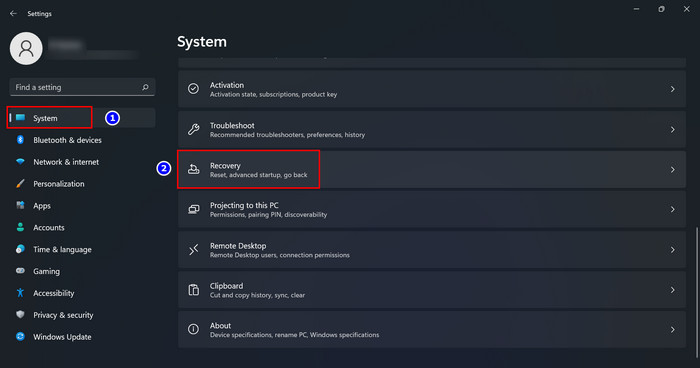Expand the Clipboard row chevron
The height and width of the screenshot is (368, 700).
point(672,290)
